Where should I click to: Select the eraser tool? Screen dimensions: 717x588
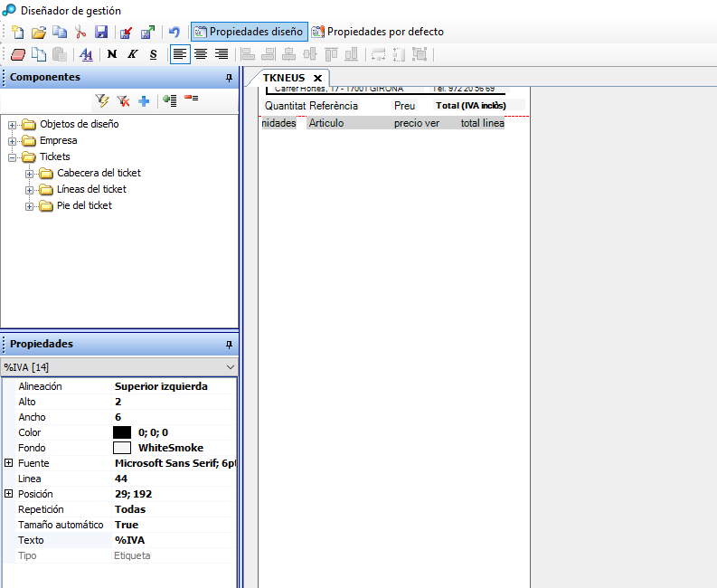click(17, 54)
